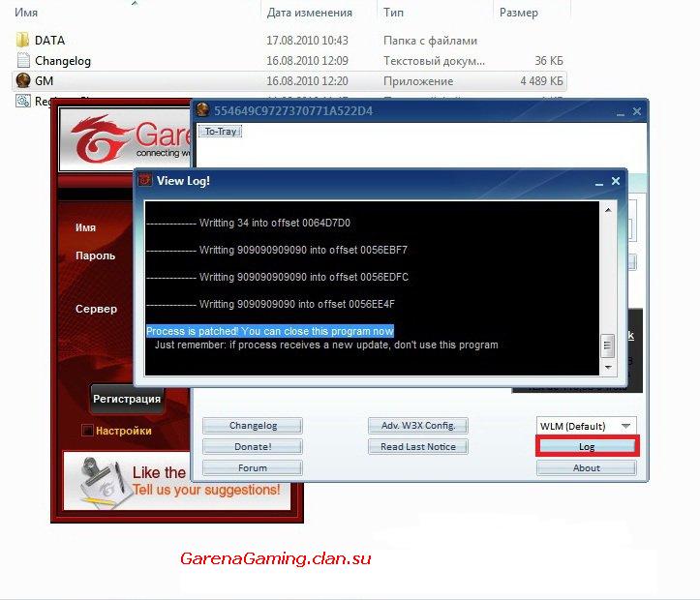
Task: Close the View Log window
Action: 616,181
